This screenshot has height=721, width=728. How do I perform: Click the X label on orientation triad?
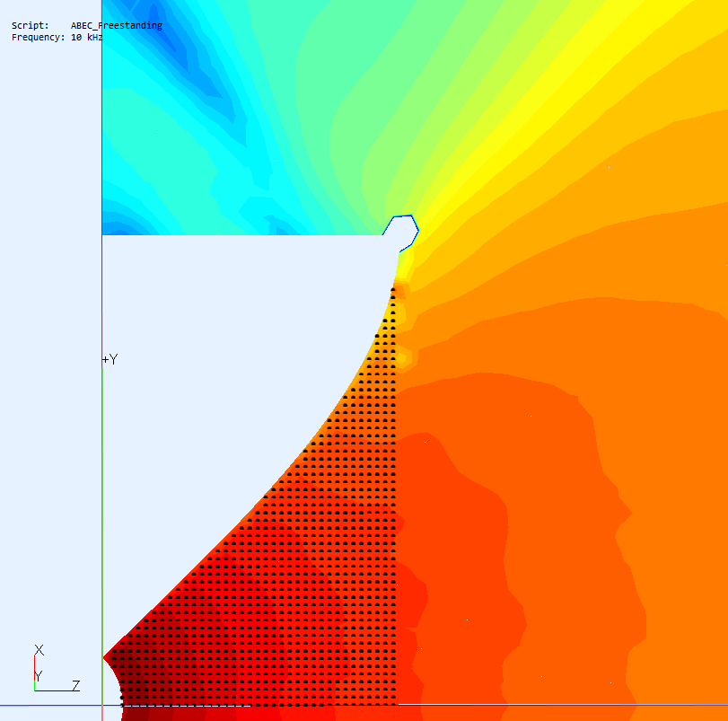[39, 649]
